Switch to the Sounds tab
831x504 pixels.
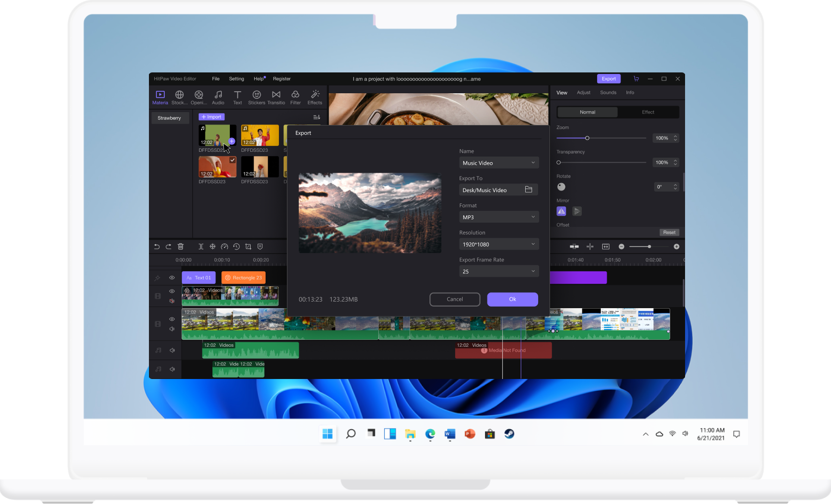point(608,93)
